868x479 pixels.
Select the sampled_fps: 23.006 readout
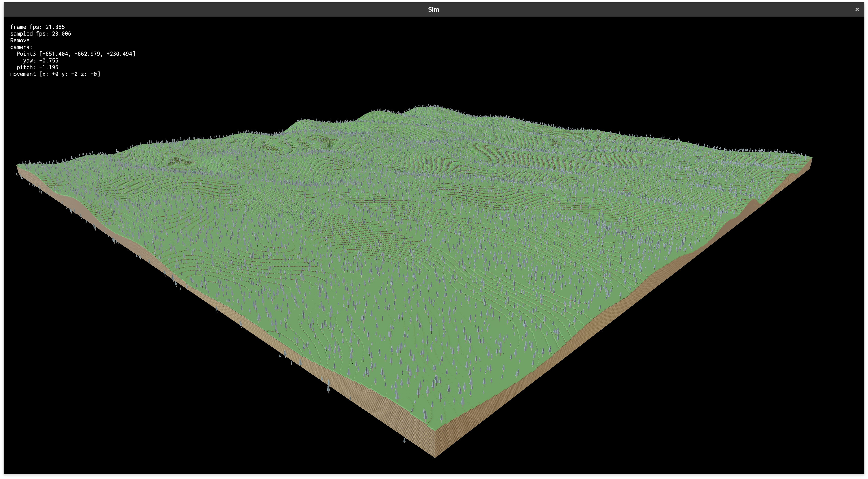pyautogui.click(x=40, y=34)
